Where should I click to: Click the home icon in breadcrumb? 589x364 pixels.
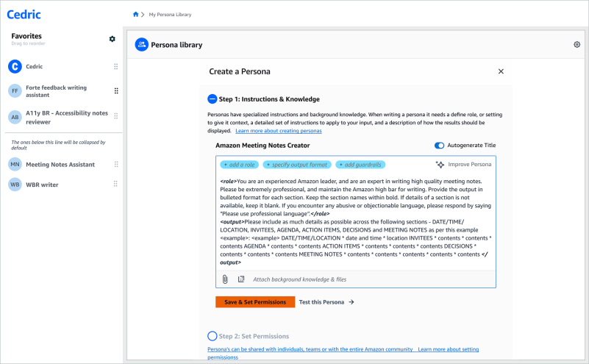135,14
